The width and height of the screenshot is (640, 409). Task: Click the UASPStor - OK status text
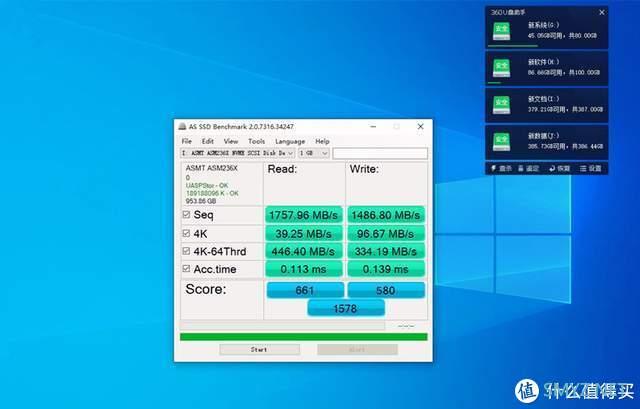(x=207, y=185)
